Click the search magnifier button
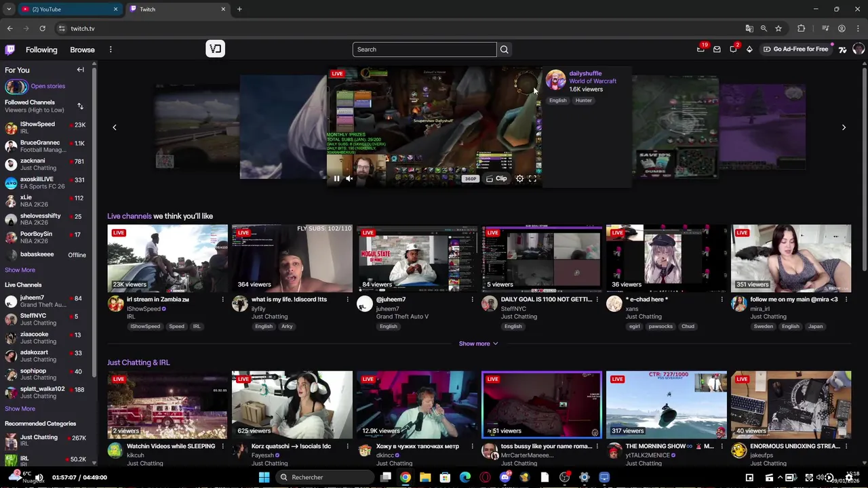The image size is (868, 488). click(504, 49)
